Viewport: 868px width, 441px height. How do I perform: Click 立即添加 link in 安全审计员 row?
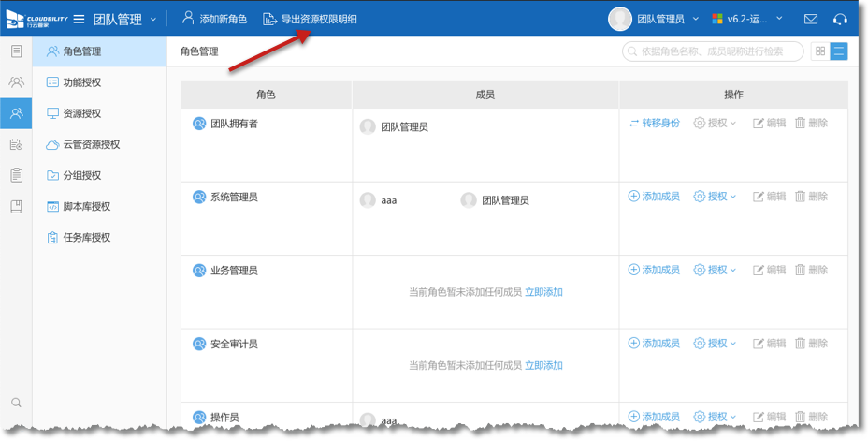[543, 366]
